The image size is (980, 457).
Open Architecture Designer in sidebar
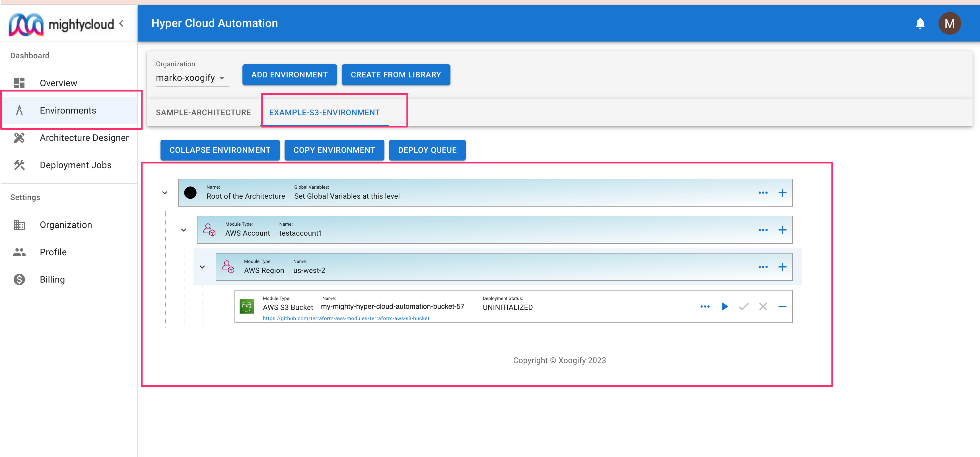coord(84,138)
